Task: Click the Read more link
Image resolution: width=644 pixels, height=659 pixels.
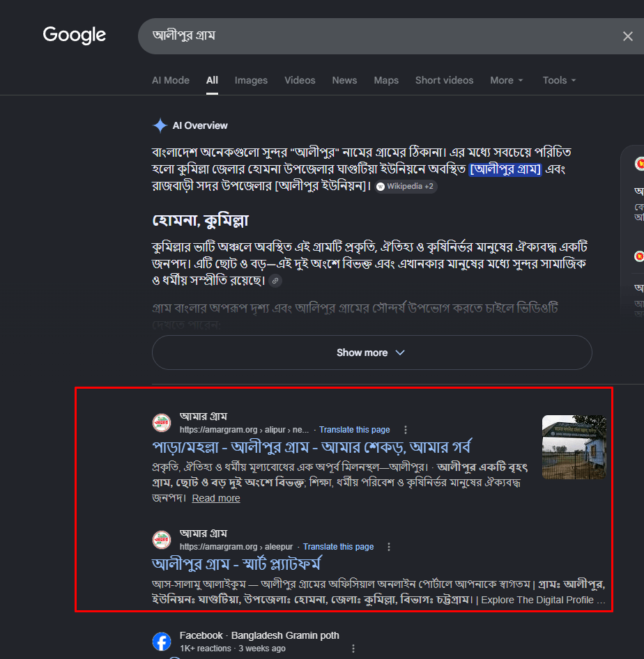Action: 216,498
